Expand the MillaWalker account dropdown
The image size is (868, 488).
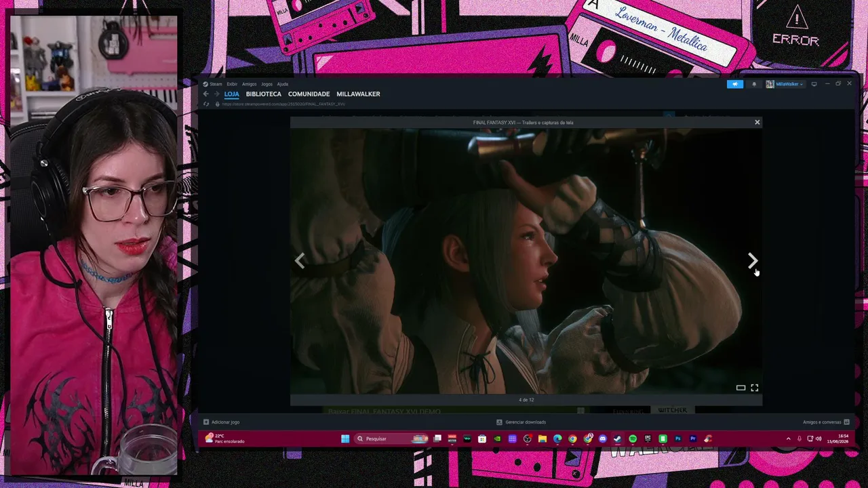[x=785, y=84]
